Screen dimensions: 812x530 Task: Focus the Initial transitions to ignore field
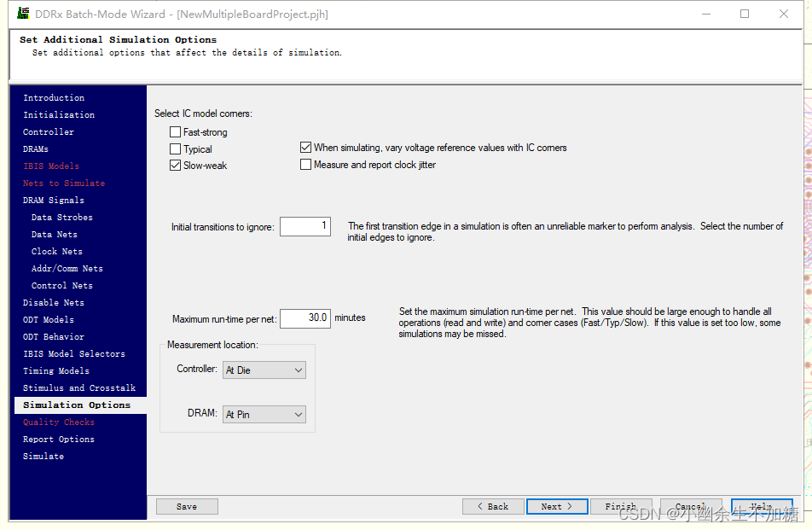pos(305,226)
